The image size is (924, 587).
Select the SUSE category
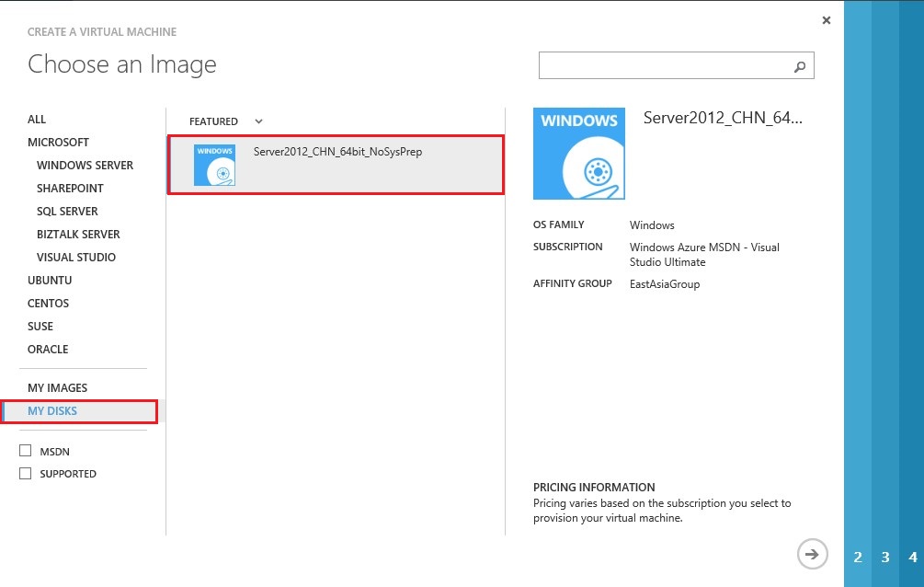[40, 327]
